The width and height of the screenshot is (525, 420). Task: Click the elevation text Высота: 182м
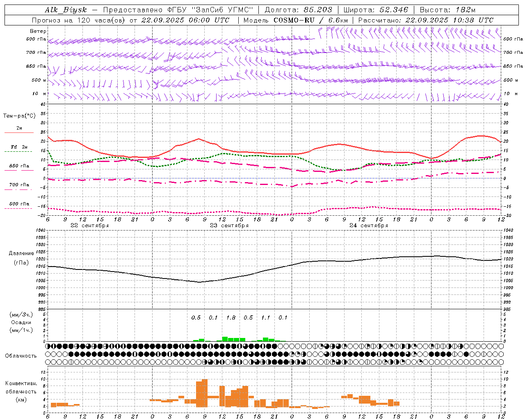pyautogui.click(x=447, y=10)
